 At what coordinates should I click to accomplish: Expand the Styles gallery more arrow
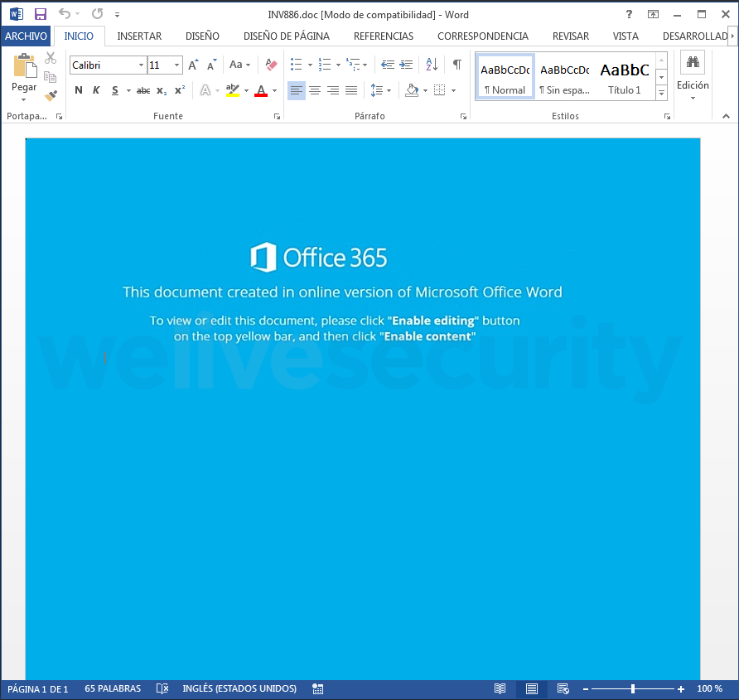pyautogui.click(x=661, y=94)
